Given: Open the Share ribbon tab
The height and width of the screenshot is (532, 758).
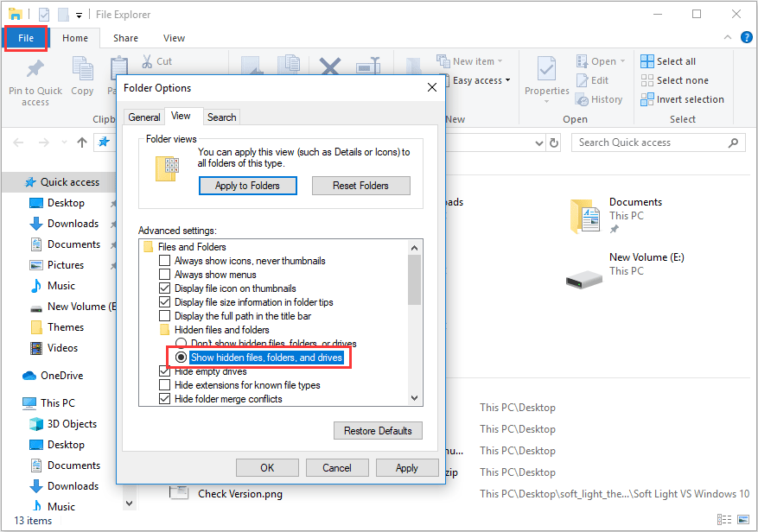Looking at the screenshot, I should point(125,37).
